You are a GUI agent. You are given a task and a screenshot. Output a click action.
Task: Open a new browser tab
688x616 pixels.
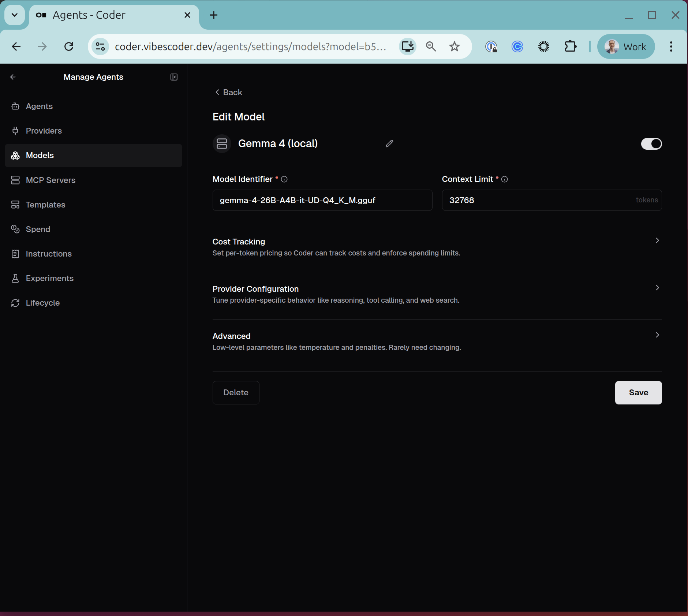coord(214,15)
